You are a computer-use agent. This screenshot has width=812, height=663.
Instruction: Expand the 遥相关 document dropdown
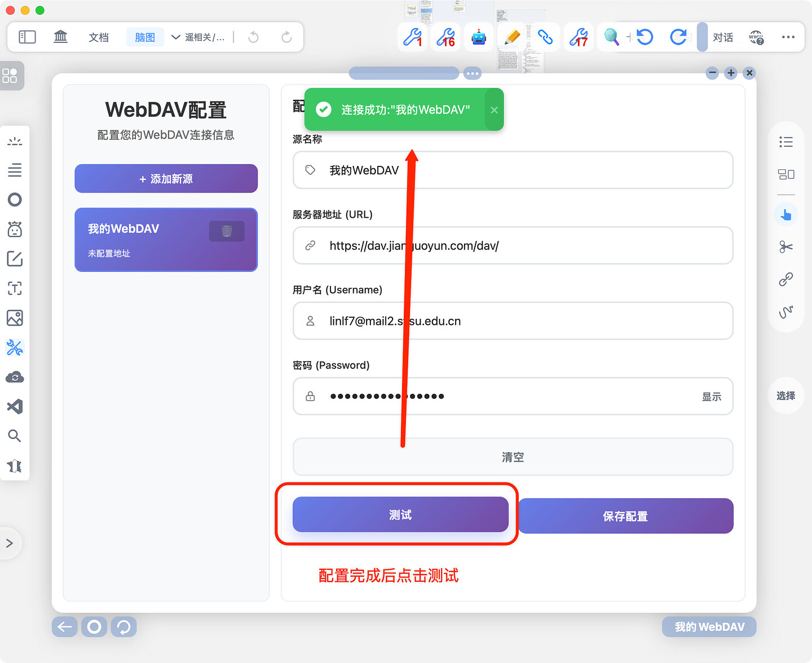pyautogui.click(x=198, y=37)
